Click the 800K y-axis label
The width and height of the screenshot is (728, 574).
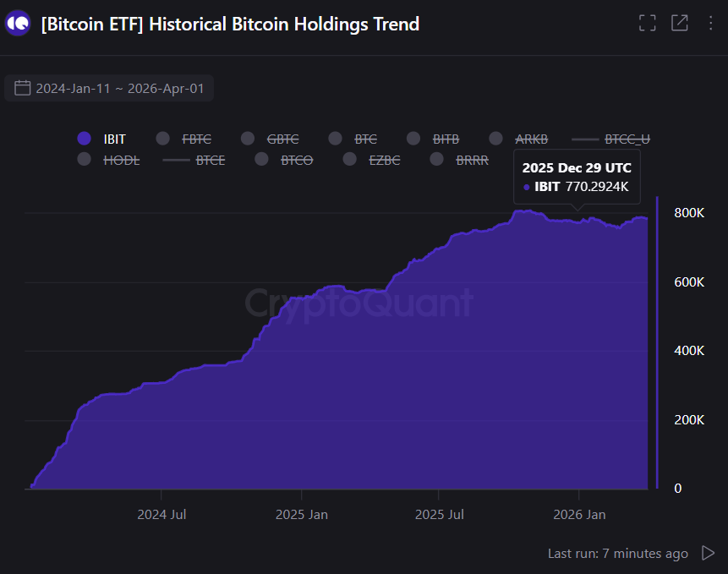coord(689,212)
